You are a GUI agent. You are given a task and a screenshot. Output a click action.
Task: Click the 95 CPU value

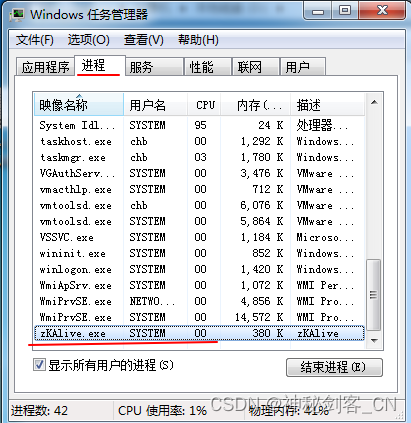click(200, 125)
